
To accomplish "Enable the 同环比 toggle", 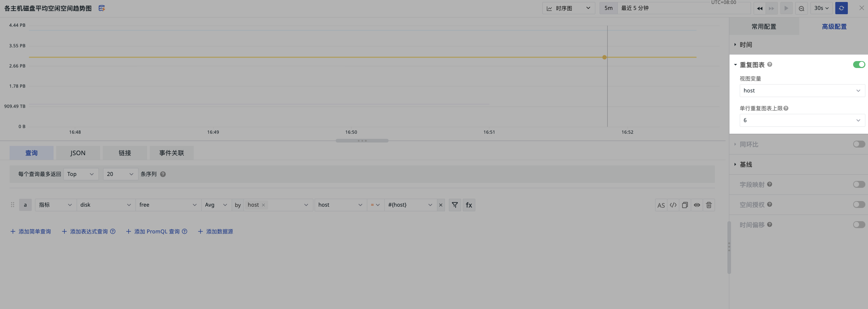I will (x=858, y=144).
